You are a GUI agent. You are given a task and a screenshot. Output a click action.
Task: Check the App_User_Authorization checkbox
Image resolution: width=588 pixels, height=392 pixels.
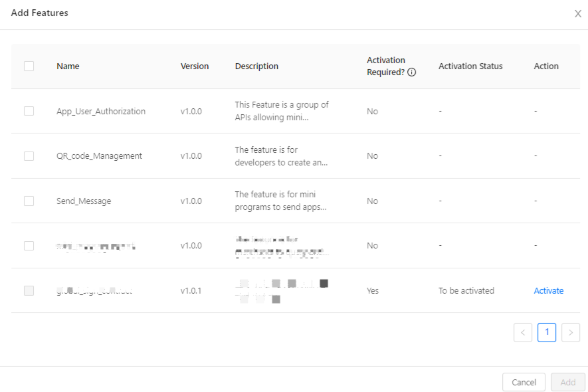pos(29,111)
